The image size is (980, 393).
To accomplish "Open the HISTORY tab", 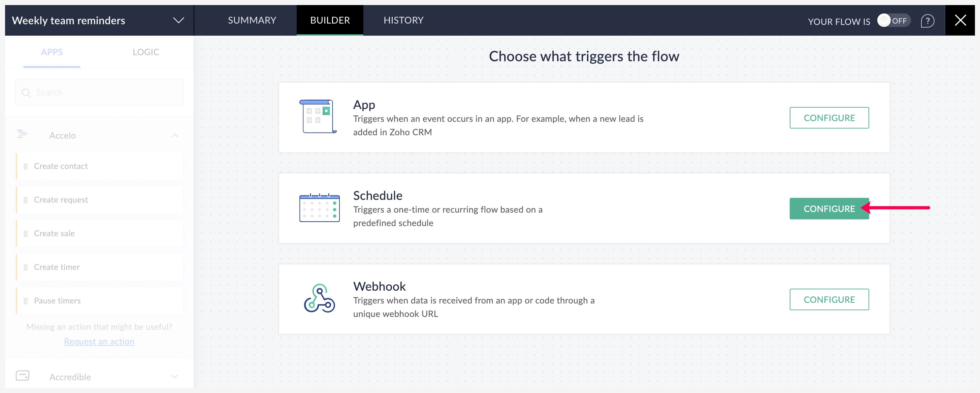I will [403, 20].
